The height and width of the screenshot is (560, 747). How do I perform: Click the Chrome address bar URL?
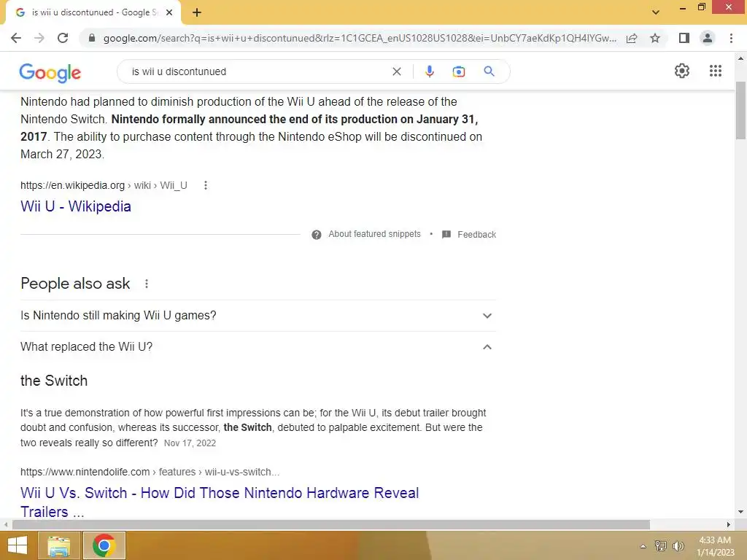click(x=360, y=38)
